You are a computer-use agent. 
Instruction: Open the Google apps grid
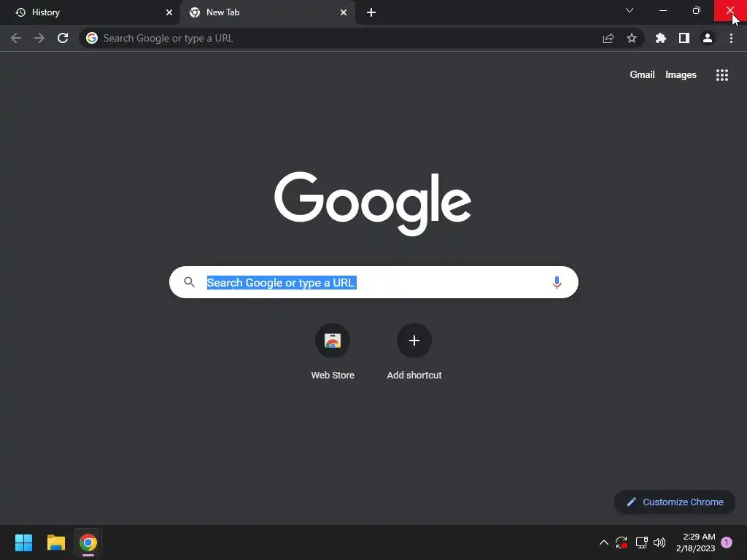click(x=722, y=75)
